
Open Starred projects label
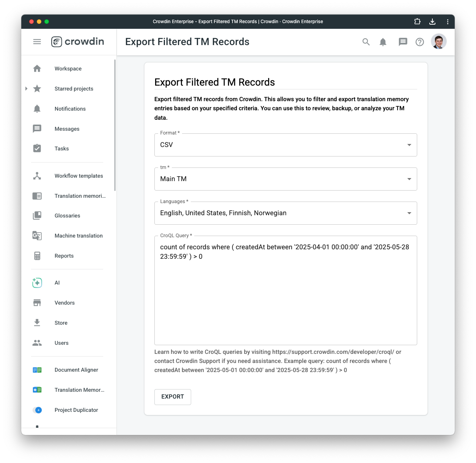74,89
